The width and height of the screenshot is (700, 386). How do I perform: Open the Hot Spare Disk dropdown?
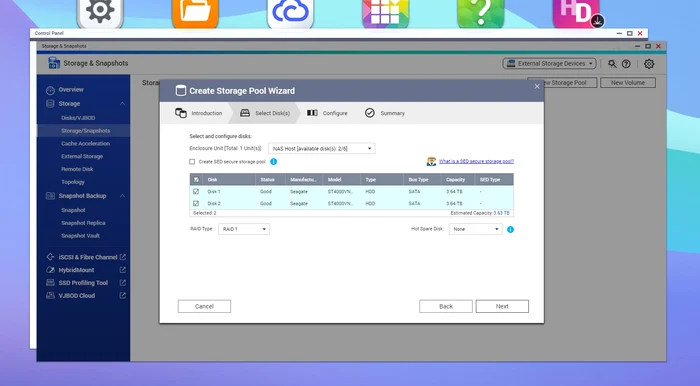click(x=475, y=229)
